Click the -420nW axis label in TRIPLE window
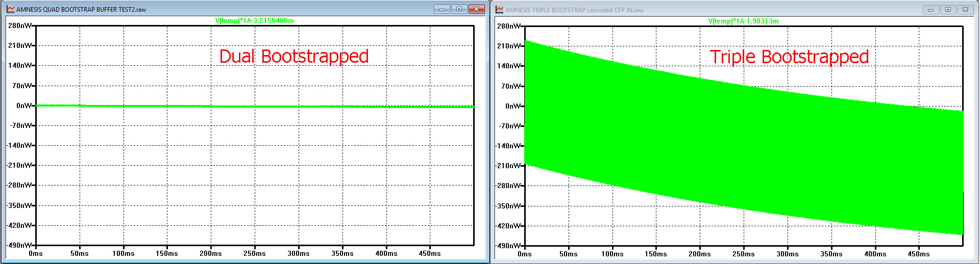Screen dimensions: 980x264 click(x=508, y=226)
